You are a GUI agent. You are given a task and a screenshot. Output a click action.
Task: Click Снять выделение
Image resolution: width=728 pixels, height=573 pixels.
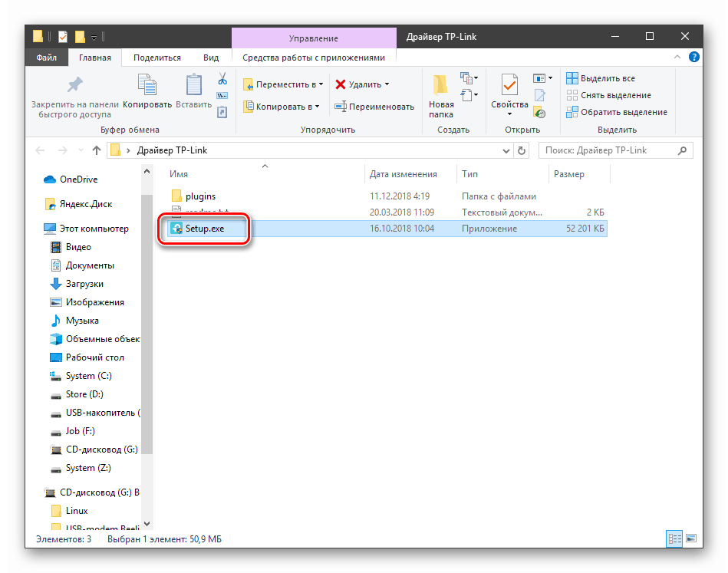[x=608, y=95]
